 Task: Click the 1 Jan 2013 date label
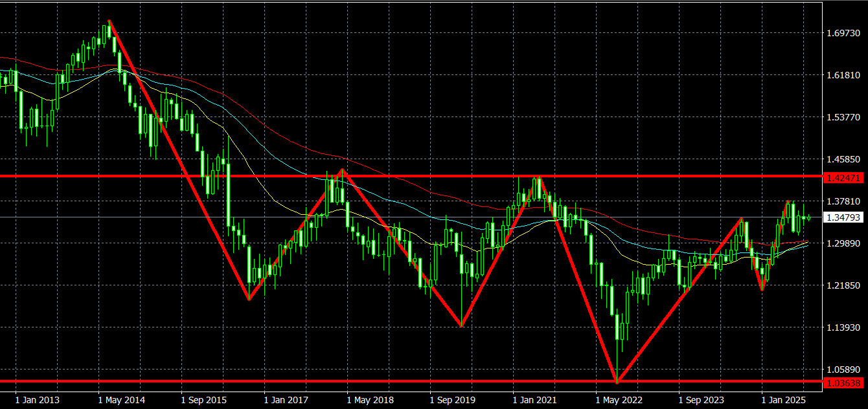point(37,401)
